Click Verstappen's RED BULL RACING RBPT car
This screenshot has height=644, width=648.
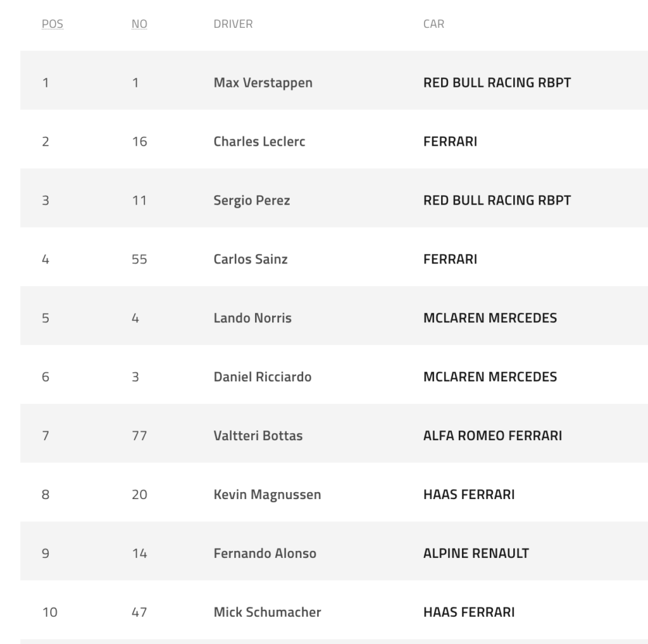click(x=497, y=83)
